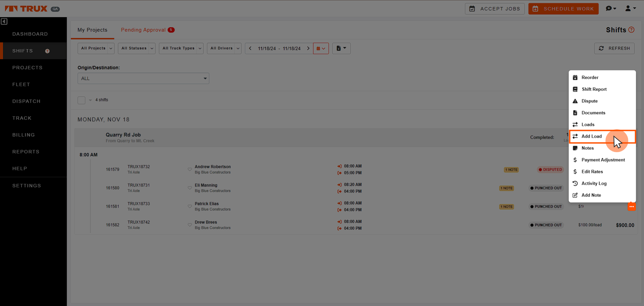Screen dimensions: 644x306
Task: Open Notes from the context menu
Action: tap(602, 148)
